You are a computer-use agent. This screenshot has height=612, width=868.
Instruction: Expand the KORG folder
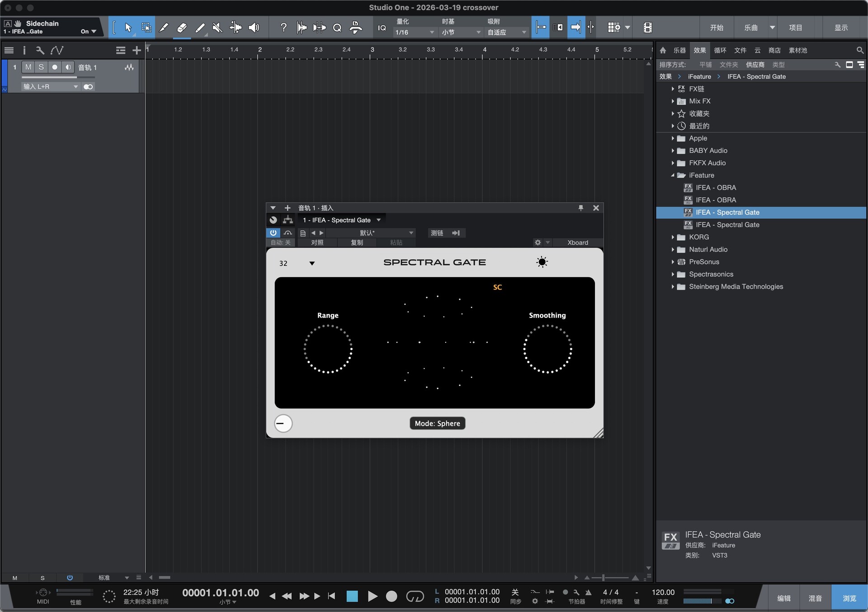pyautogui.click(x=673, y=237)
